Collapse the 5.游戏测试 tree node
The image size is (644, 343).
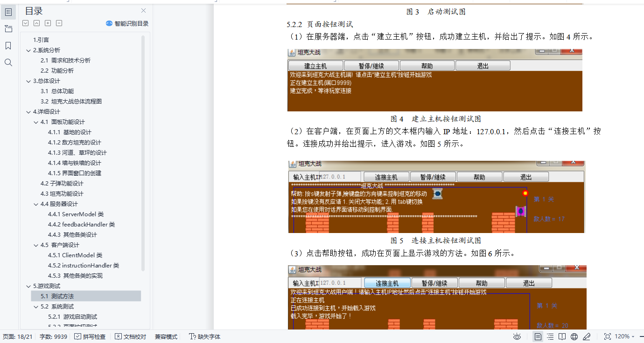(x=28, y=286)
